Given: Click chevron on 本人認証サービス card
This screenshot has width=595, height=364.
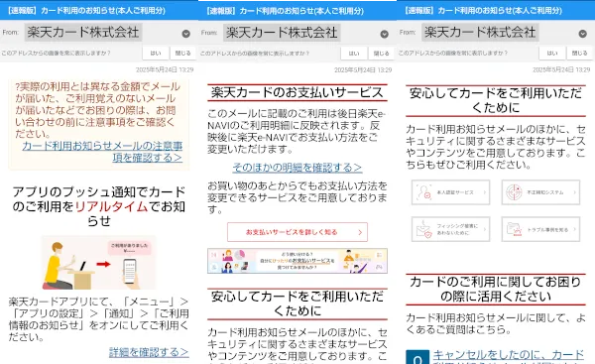Looking at the screenshot, I should pos(485,192).
